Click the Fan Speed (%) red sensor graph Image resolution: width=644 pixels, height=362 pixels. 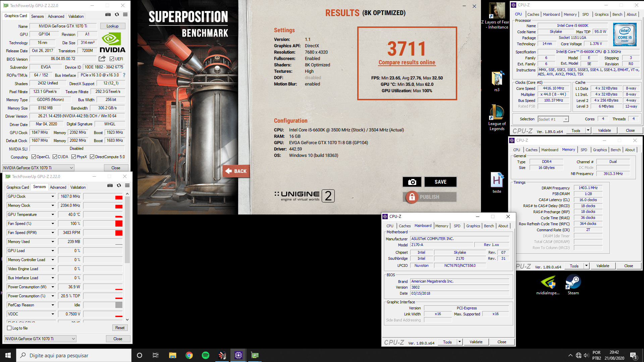click(103, 224)
